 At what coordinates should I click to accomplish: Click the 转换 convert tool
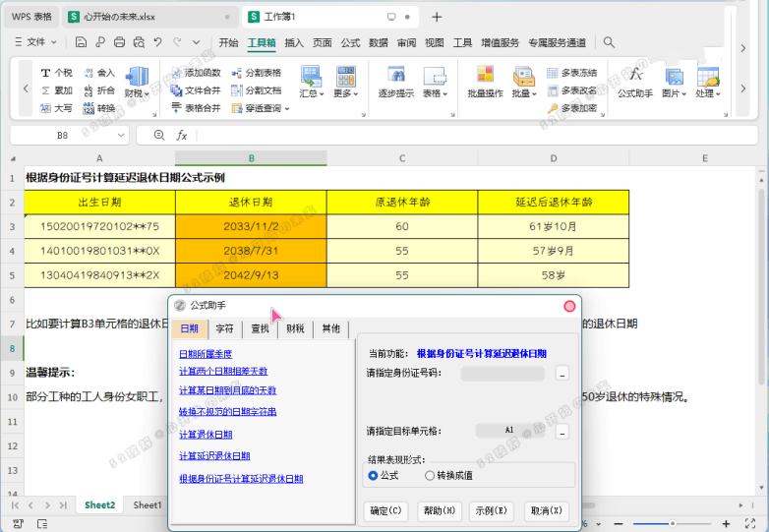(99, 108)
